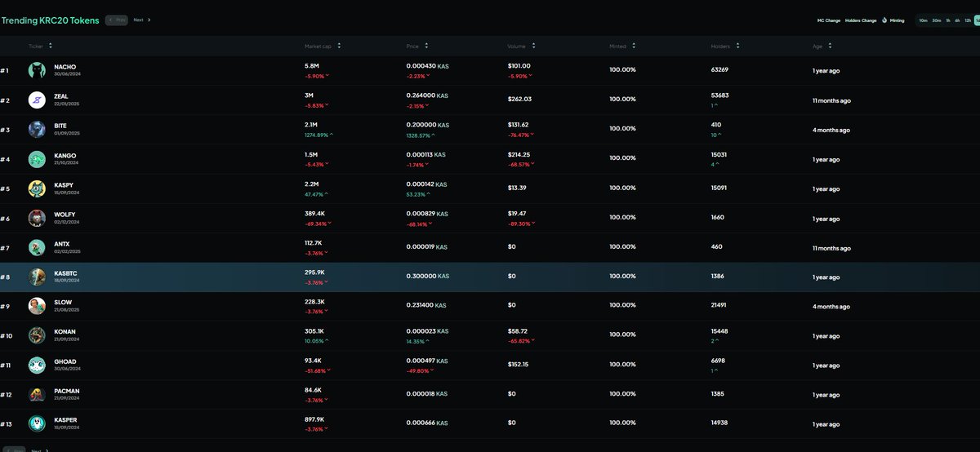Viewport: 980px width, 452px height.
Task: Click the KASBTC token logo
Action: coord(37,277)
